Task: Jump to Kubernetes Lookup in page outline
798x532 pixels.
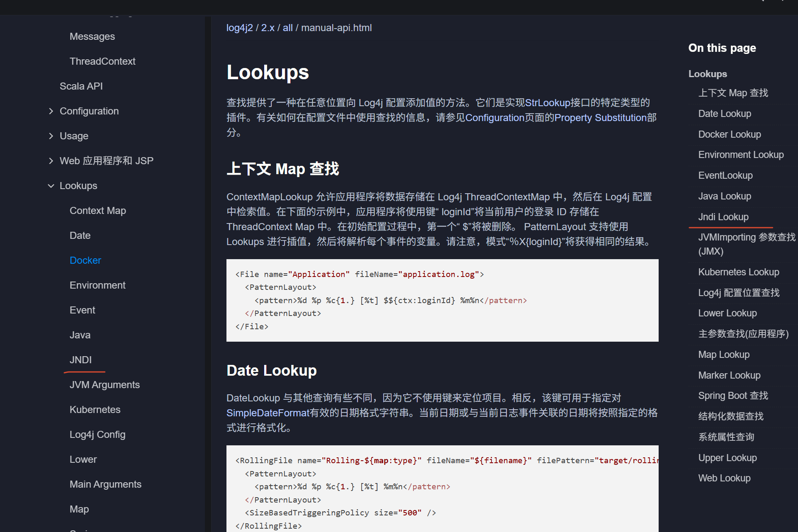Action: tap(739, 272)
